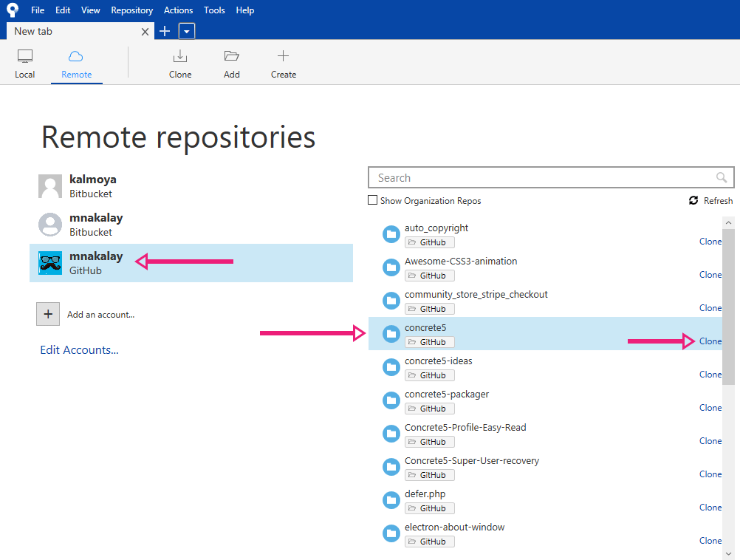Viewport: 740px width, 560px height.
Task: Clone the Concrete5-Super-User-recovery repository
Action: coord(710,474)
